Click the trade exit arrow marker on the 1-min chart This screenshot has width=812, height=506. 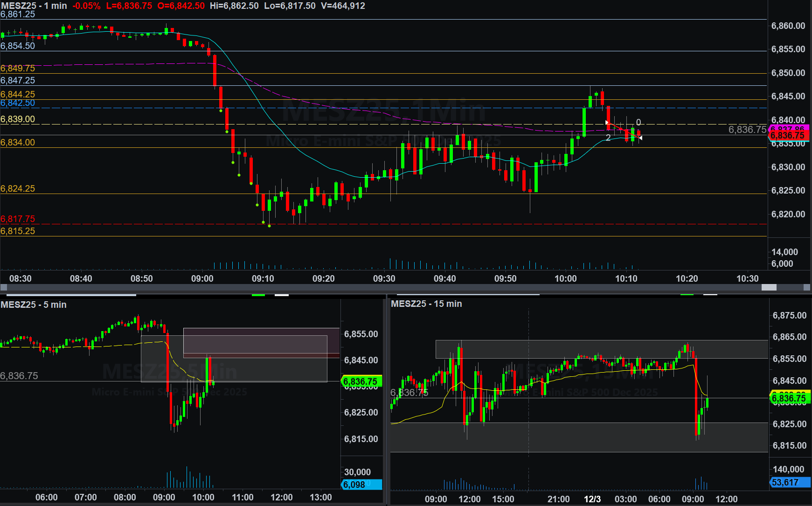(640, 138)
